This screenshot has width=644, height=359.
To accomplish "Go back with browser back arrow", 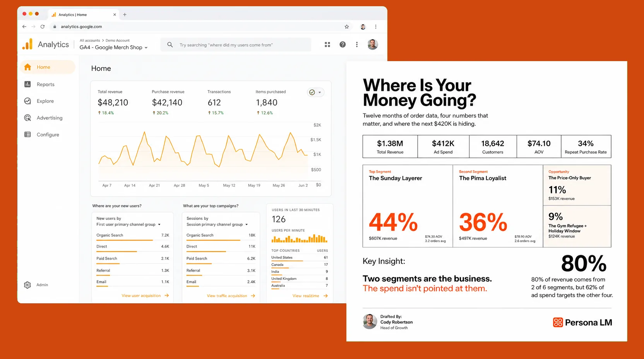I will [24, 27].
